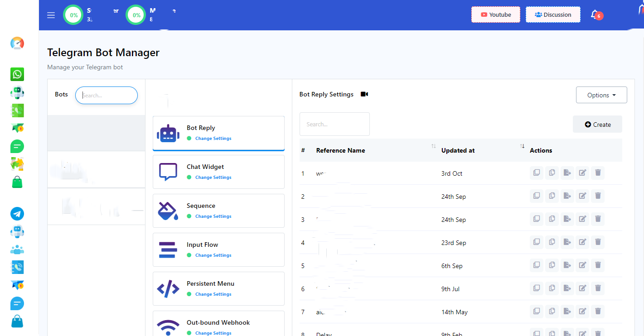644x336 pixels.
Task: Export the reply updated 6th Sep
Action: tap(567, 265)
